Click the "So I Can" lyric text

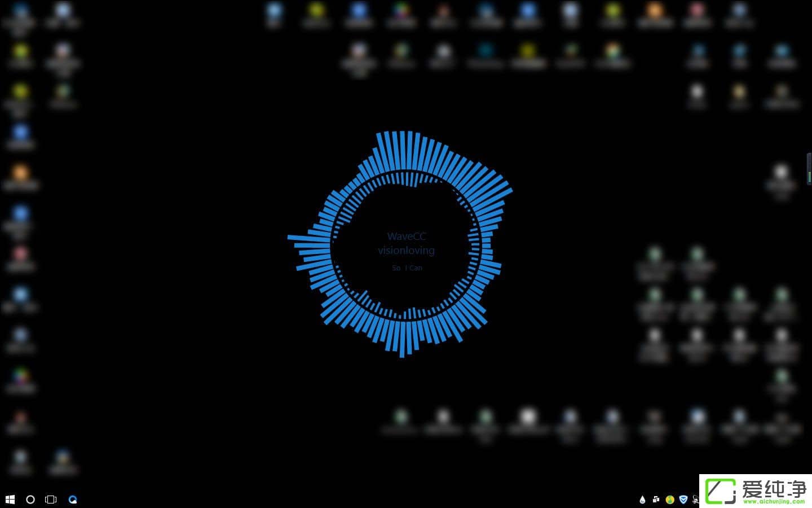point(407,268)
